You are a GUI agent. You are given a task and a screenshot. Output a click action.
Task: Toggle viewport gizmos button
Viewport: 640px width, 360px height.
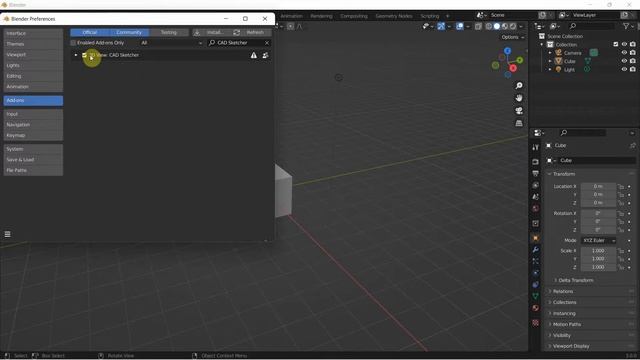441,26
